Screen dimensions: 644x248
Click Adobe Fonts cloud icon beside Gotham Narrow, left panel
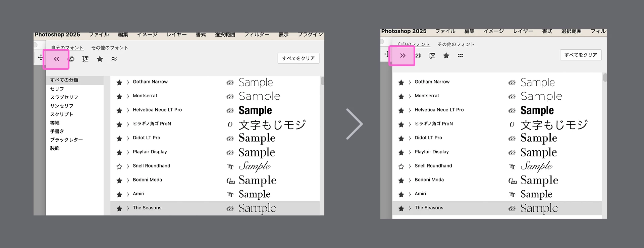[230, 83]
